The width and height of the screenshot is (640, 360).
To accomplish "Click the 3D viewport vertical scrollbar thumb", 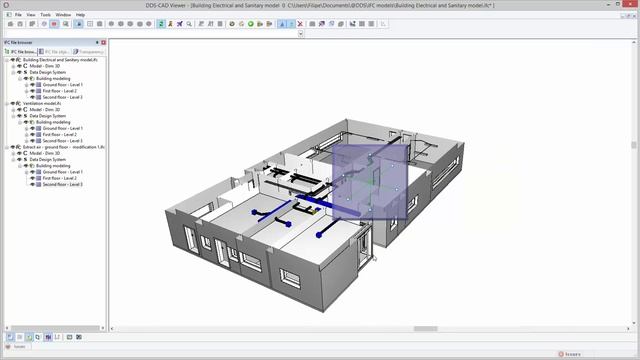I will 633,145.
